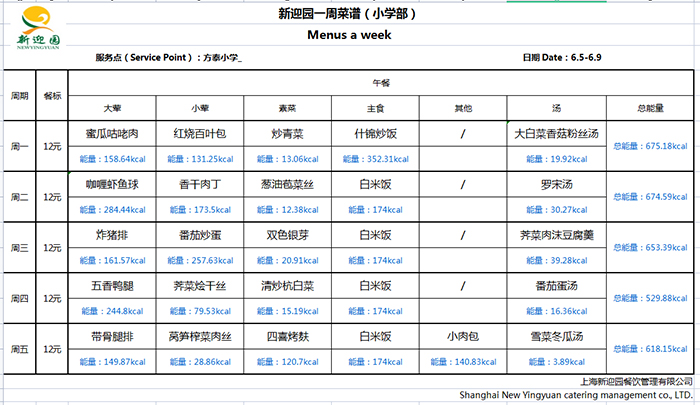Select the soup cell 番茄蛋汤

point(557,286)
